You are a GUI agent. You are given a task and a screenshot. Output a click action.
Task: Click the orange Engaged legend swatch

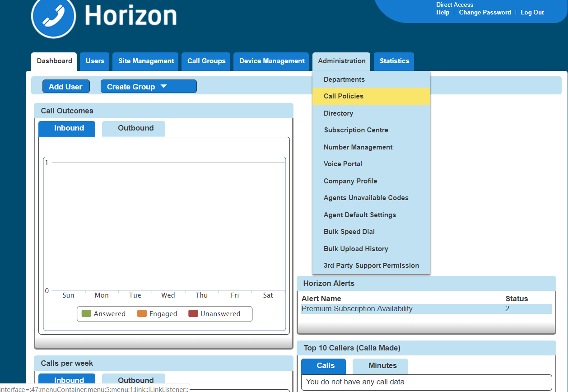tap(142, 313)
